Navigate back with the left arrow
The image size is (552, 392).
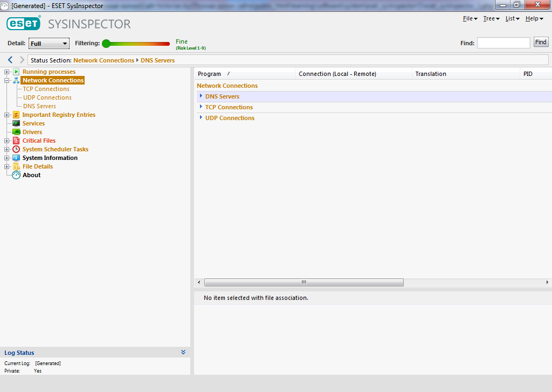pyautogui.click(x=10, y=60)
